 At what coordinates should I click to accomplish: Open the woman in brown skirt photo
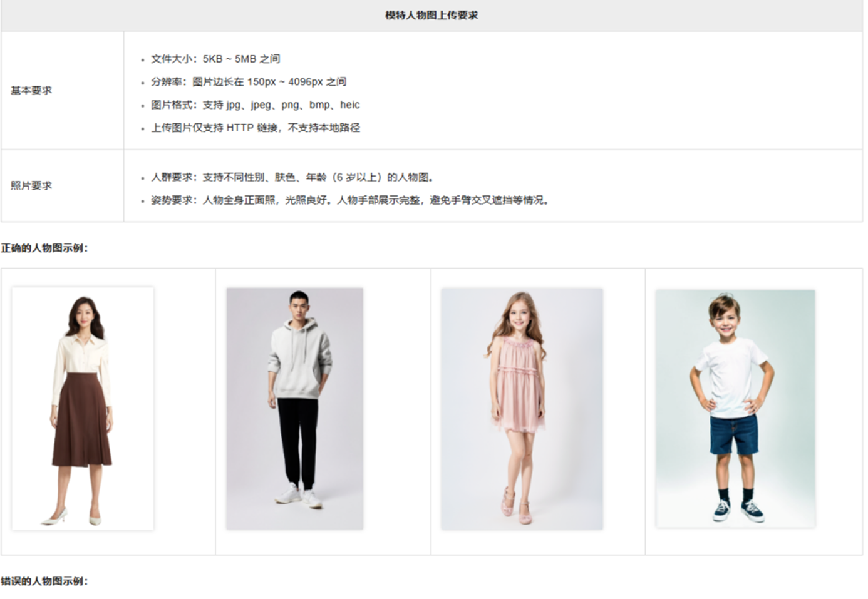[x=83, y=409]
